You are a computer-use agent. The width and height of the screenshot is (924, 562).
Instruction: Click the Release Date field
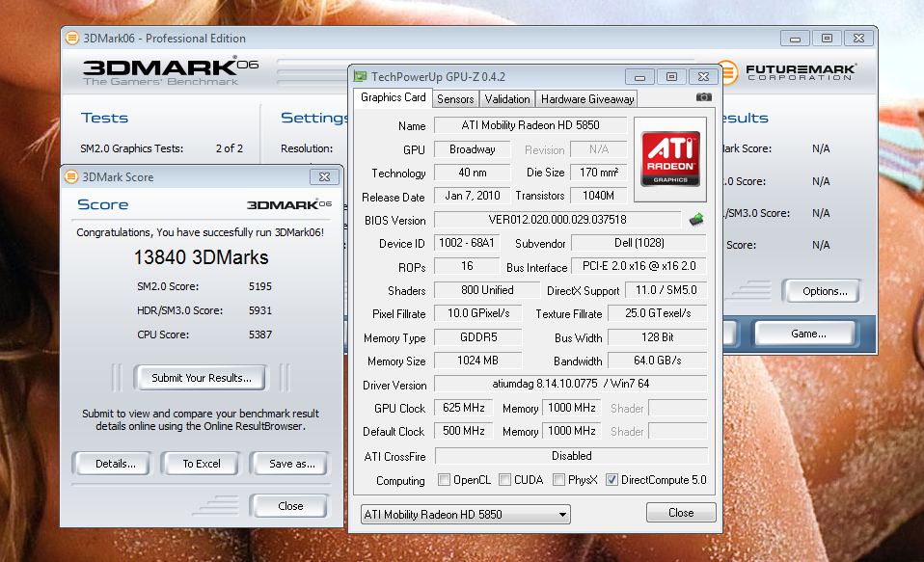(x=472, y=195)
